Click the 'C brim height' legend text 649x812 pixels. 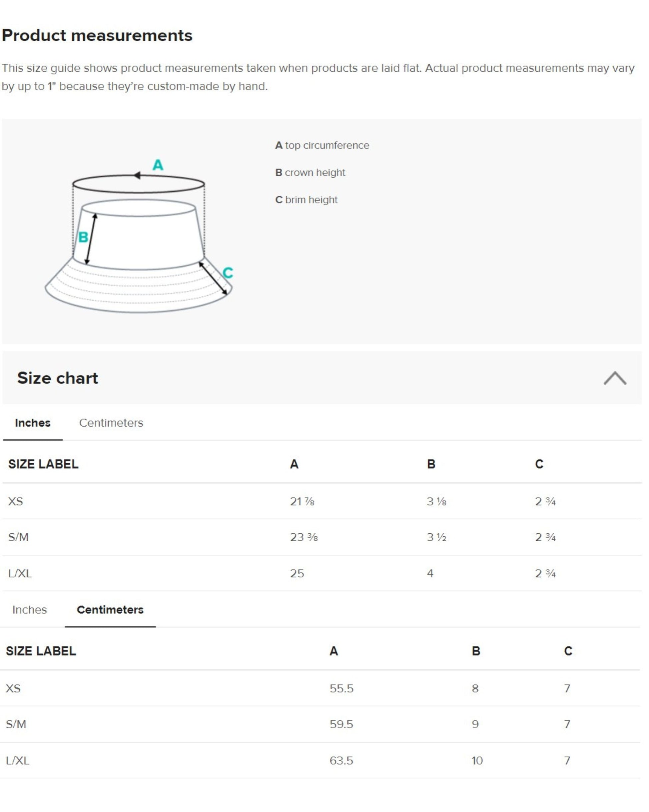[x=306, y=200]
